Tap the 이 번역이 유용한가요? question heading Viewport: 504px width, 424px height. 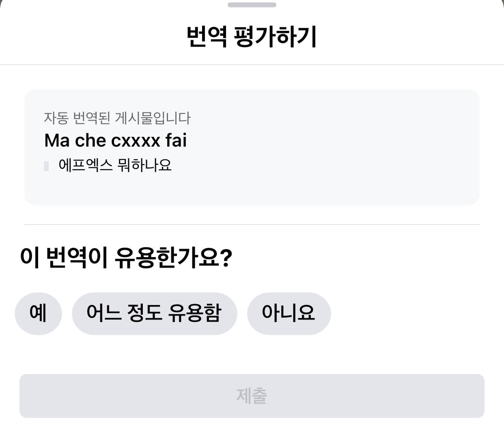(126, 257)
